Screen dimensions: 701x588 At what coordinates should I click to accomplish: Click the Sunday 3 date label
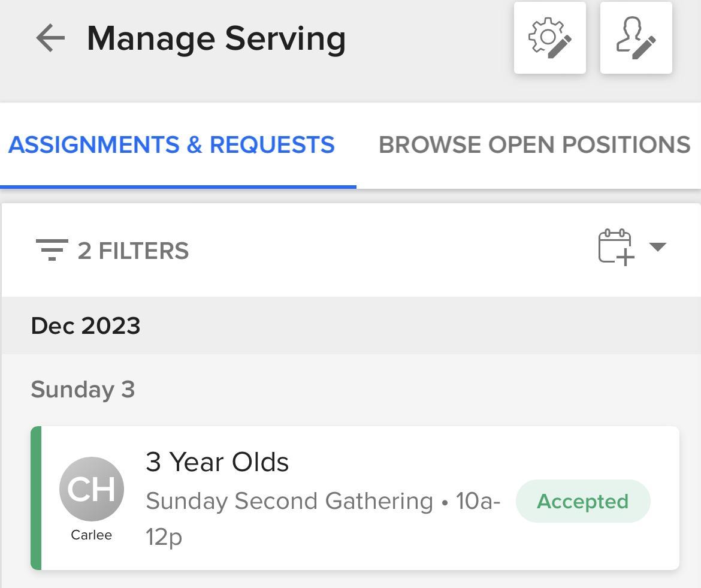click(83, 390)
